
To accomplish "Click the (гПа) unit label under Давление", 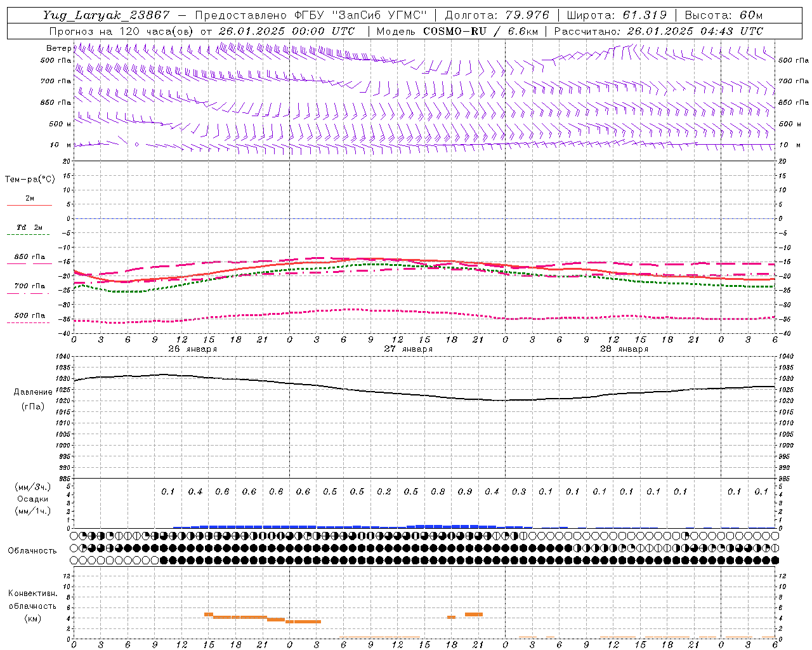I will tap(33, 406).
